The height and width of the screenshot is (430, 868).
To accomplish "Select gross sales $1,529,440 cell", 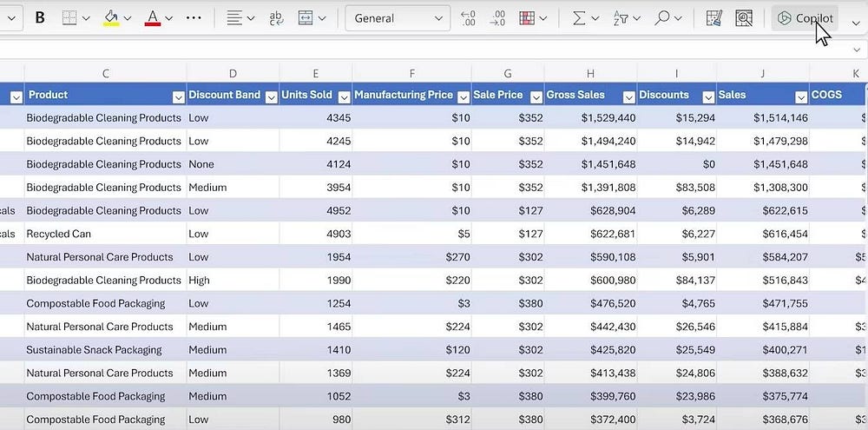I will (590, 118).
